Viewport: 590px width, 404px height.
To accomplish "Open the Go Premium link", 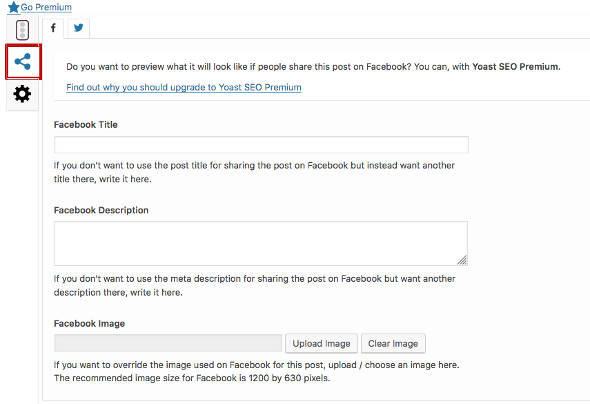I will coord(46,7).
